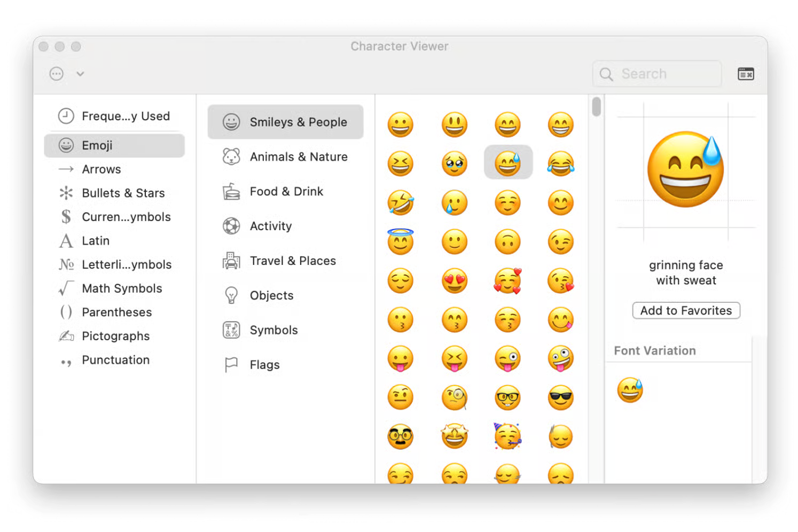
Task: Select the Travel & Places category icon
Action: tap(231, 261)
